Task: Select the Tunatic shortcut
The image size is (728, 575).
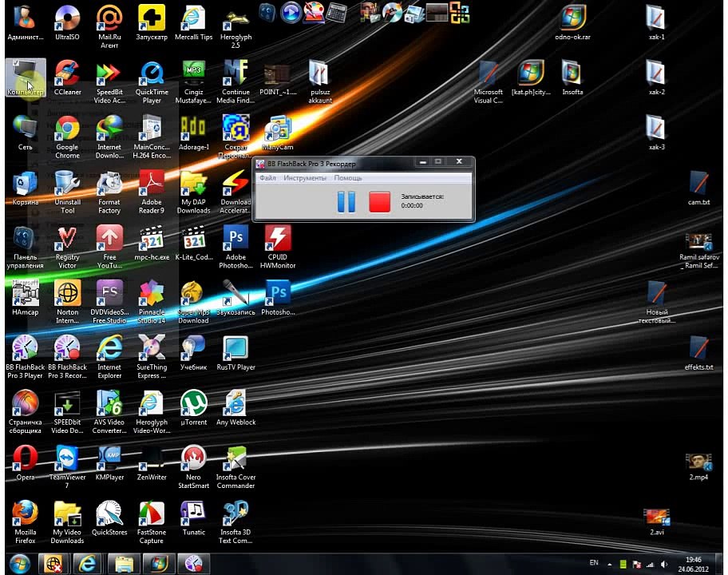Action: [194, 518]
